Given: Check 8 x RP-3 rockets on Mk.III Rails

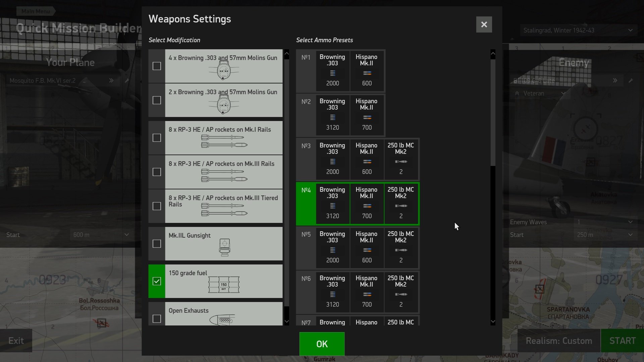Looking at the screenshot, I should pyautogui.click(x=157, y=172).
